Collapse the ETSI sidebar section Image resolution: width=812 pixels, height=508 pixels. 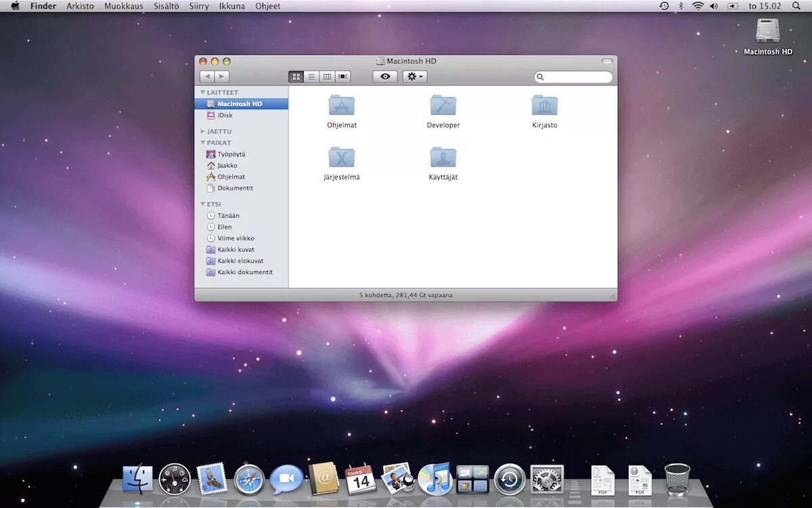click(x=202, y=204)
